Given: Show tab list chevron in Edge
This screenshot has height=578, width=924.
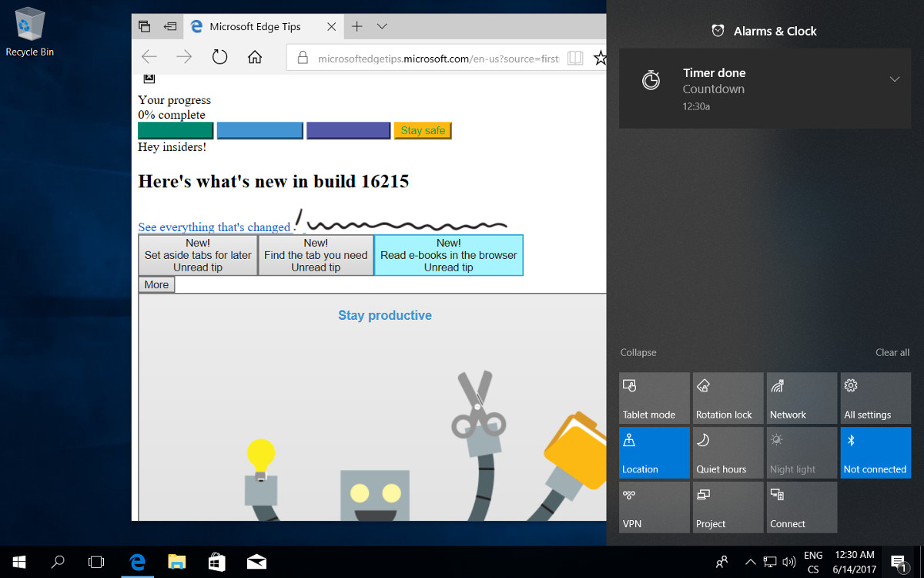Looking at the screenshot, I should click(382, 26).
